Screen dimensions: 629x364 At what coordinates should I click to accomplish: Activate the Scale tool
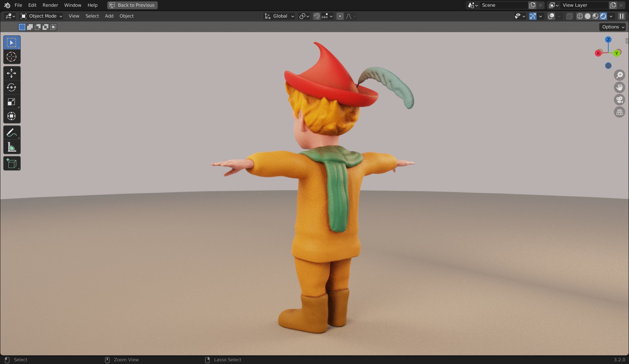click(12, 102)
